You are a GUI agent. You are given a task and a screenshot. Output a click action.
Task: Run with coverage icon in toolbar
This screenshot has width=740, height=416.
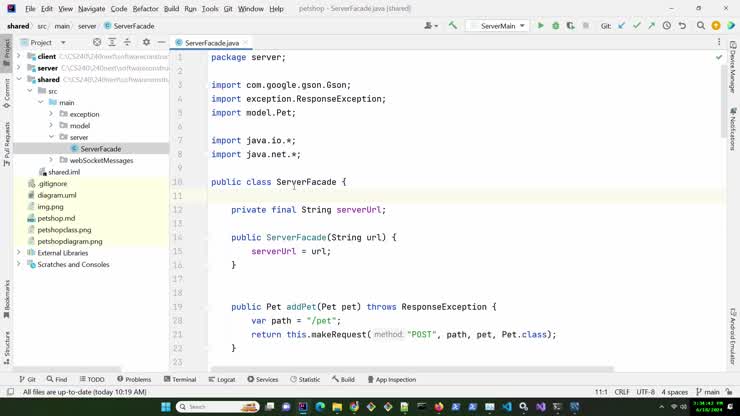[x=571, y=26]
